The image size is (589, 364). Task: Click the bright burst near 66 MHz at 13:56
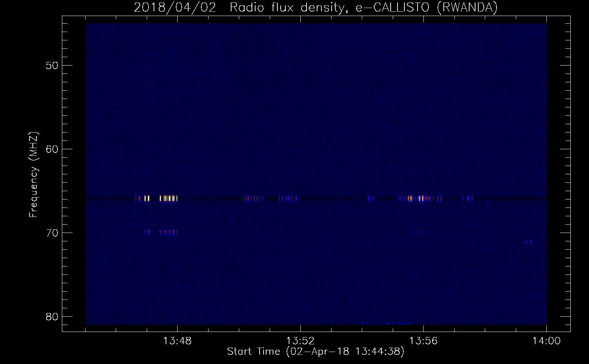[x=420, y=198]
